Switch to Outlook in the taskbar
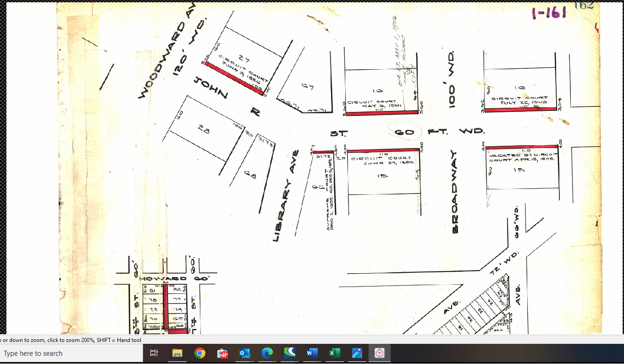 [x=244, y=353]
